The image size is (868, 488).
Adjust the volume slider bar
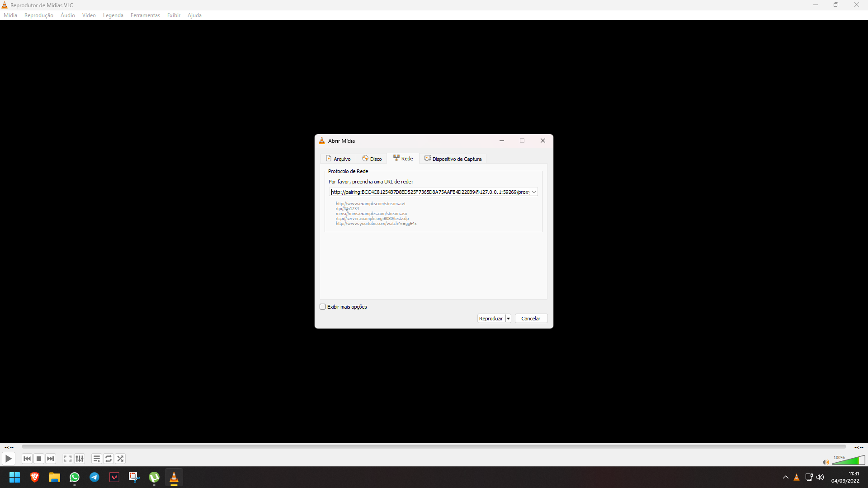pyautogui.click(x=848, y=461)
